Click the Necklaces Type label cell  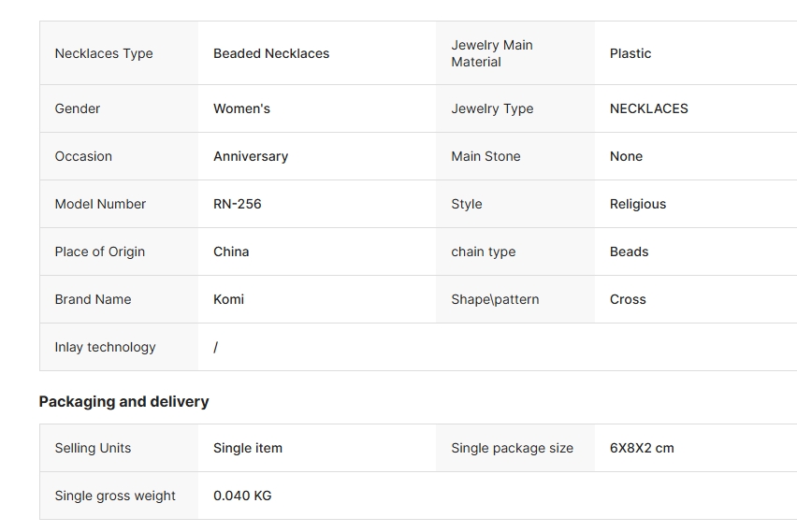104,53
